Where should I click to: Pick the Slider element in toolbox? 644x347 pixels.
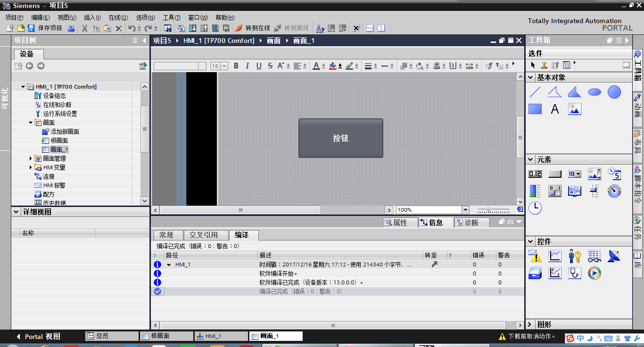(x=594, y=191)
